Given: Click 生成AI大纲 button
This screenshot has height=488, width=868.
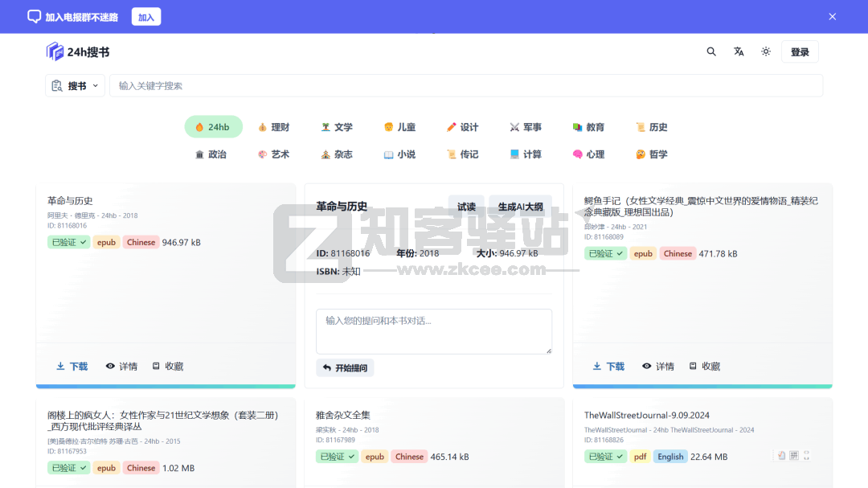Looking at the screenshot, I should click(520, 207).
